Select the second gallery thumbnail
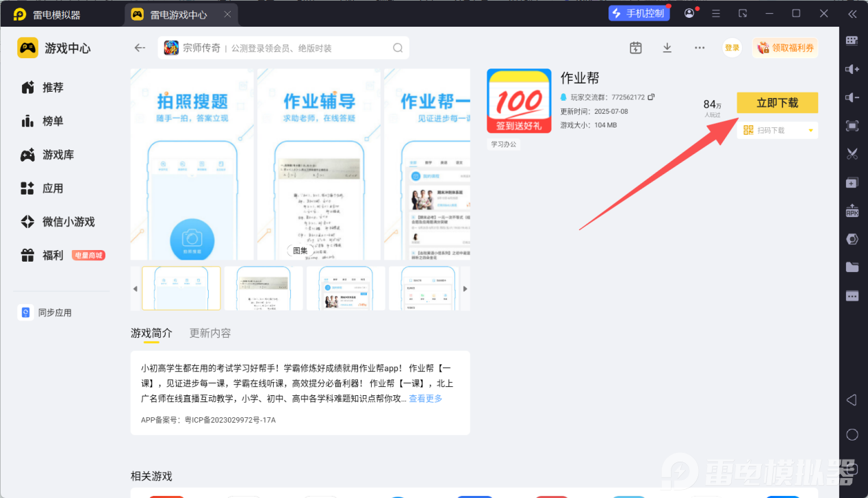868x498 pixels. coord(264,288)
